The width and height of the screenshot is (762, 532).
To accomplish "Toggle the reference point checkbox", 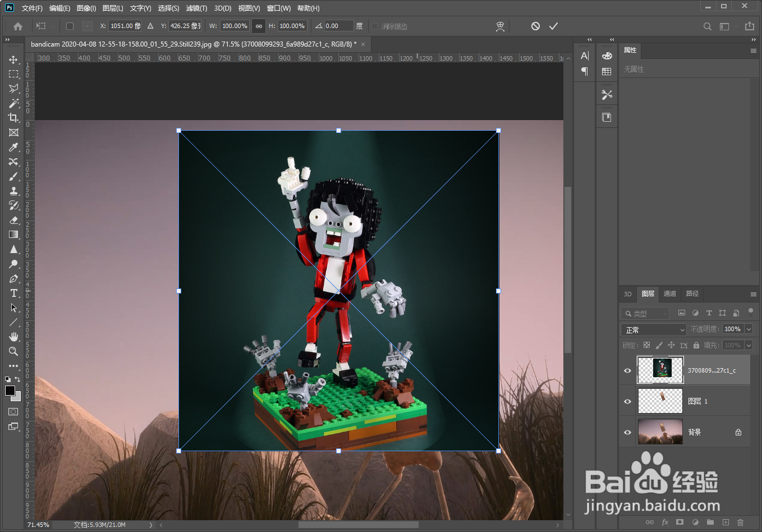I will click(70, 26).
